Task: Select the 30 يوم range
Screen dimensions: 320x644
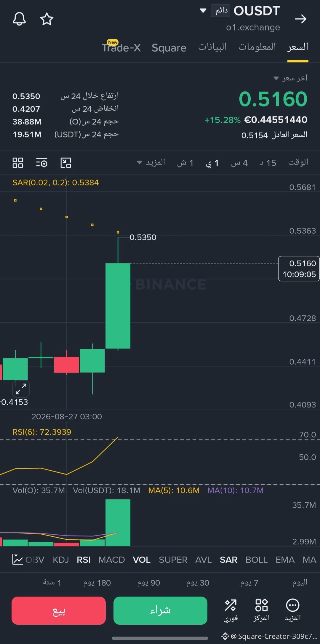Action: coord(198,583)
